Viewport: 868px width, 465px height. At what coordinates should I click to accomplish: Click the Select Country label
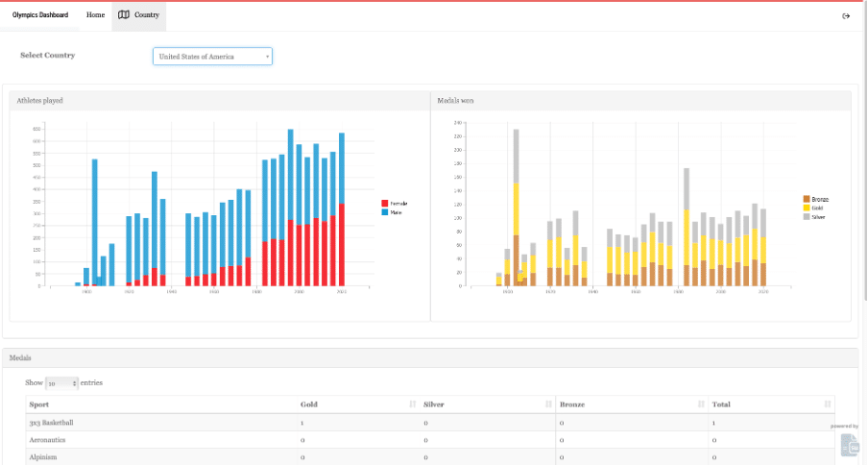48,56
